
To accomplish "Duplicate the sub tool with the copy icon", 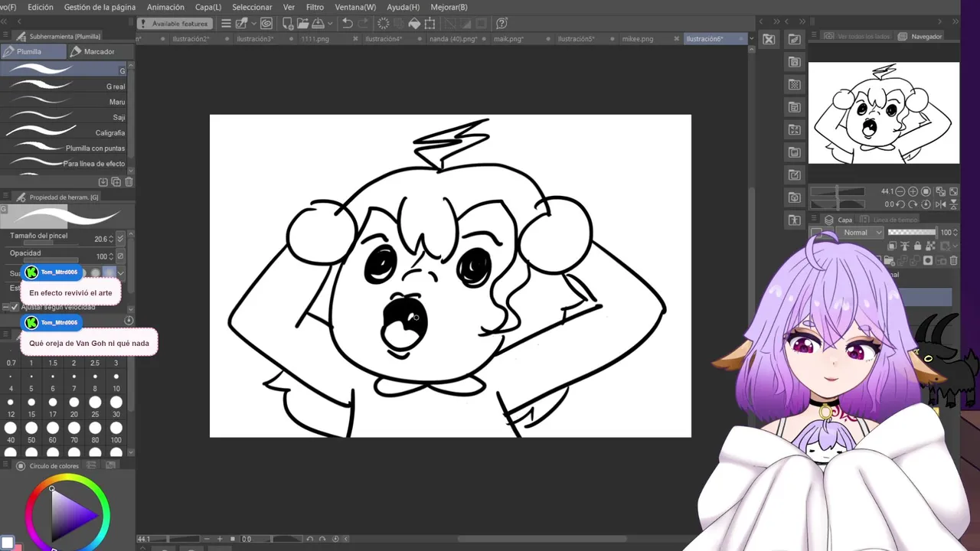I will (116, 181).
